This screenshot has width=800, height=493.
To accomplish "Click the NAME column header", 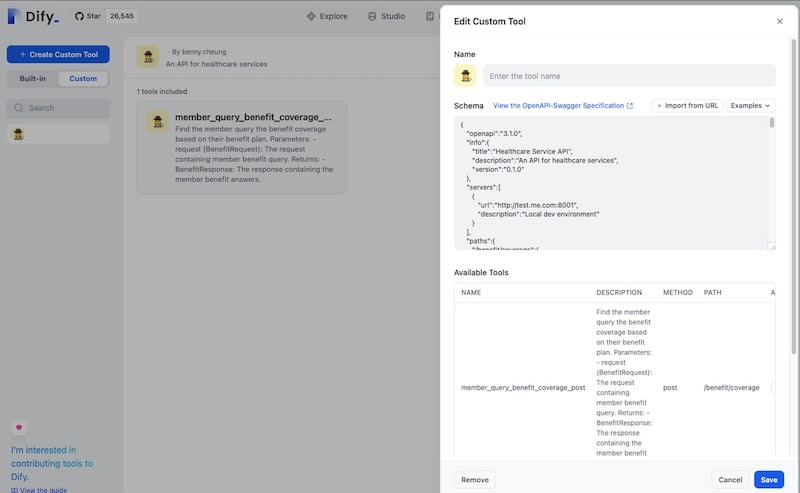I will point(471,292).
